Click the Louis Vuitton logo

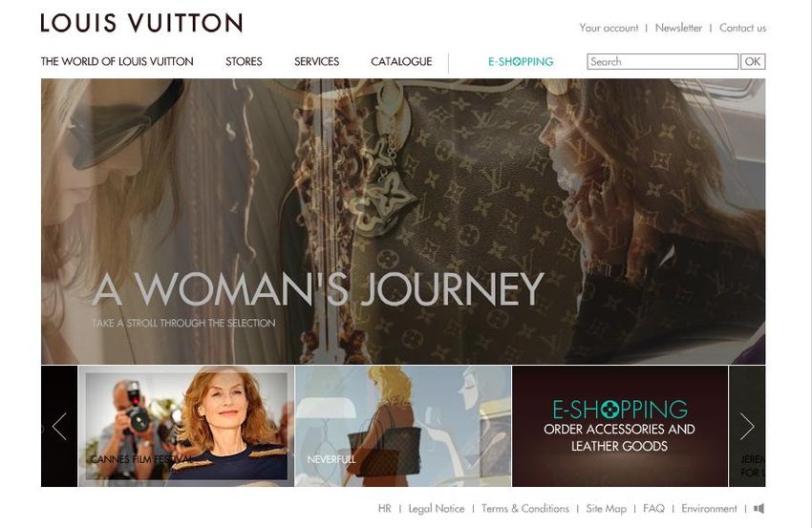[141, 23]
